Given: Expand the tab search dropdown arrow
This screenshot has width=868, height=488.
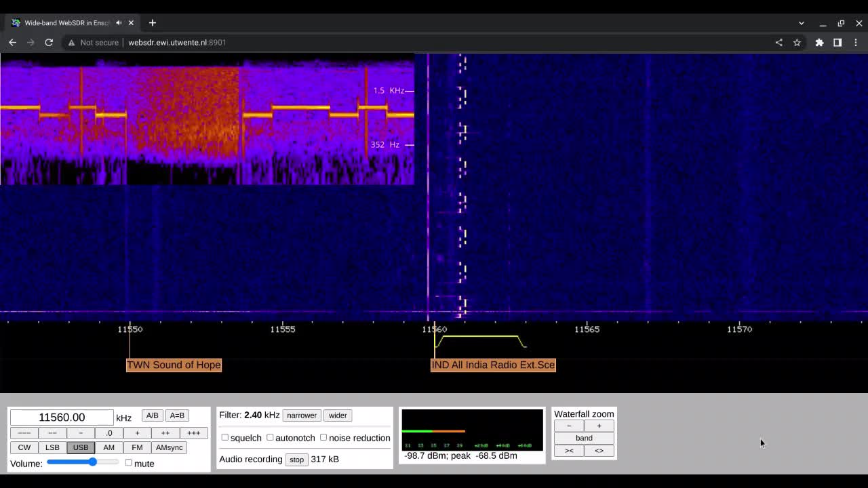Looking at the screenshot, I should [801, 23].
